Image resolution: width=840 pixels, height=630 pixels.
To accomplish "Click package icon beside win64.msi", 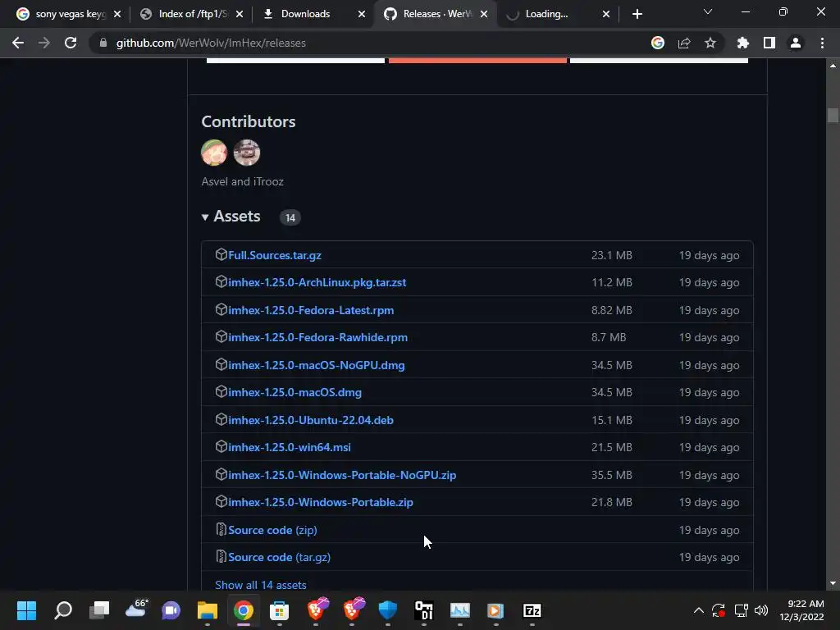I will [221, 446].
